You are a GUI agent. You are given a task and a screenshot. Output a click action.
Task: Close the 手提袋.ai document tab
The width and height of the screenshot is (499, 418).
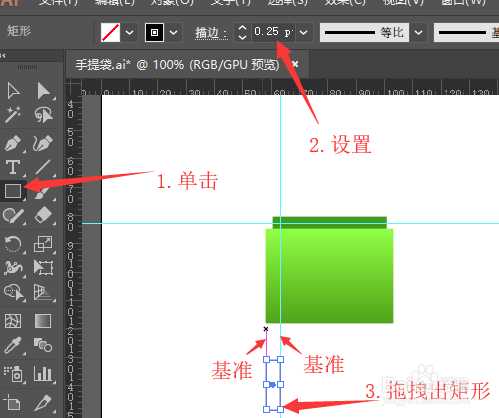295,64
